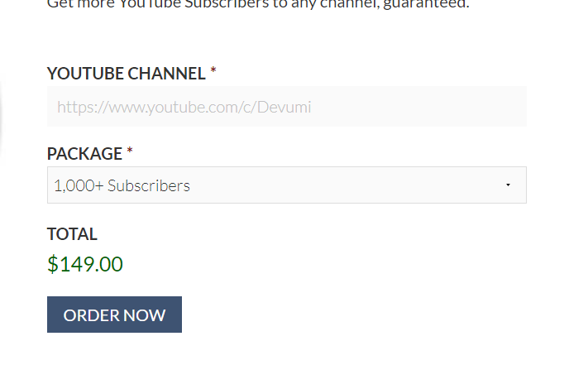
Task: Click the word ORDER on the button
Action: (92, 315)
